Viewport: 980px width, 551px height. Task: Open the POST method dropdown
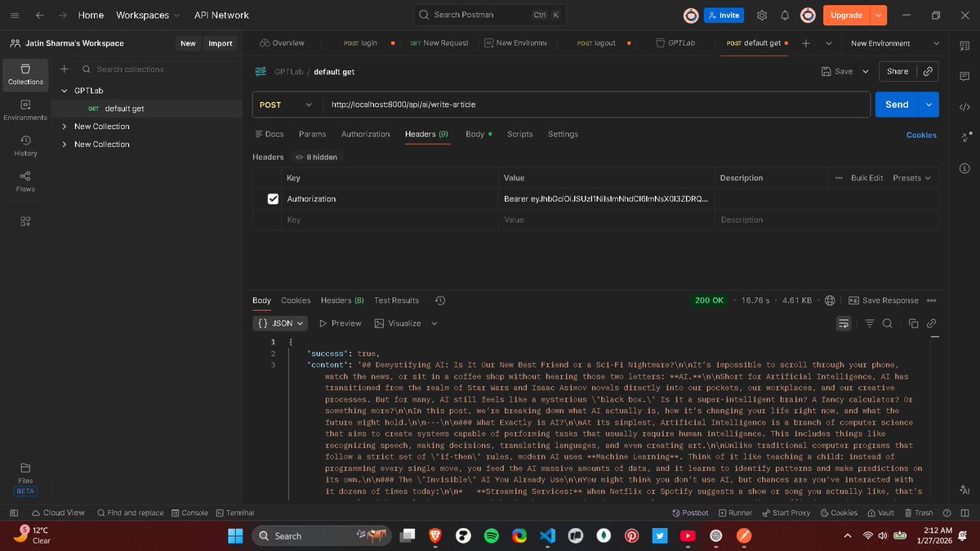286,104
